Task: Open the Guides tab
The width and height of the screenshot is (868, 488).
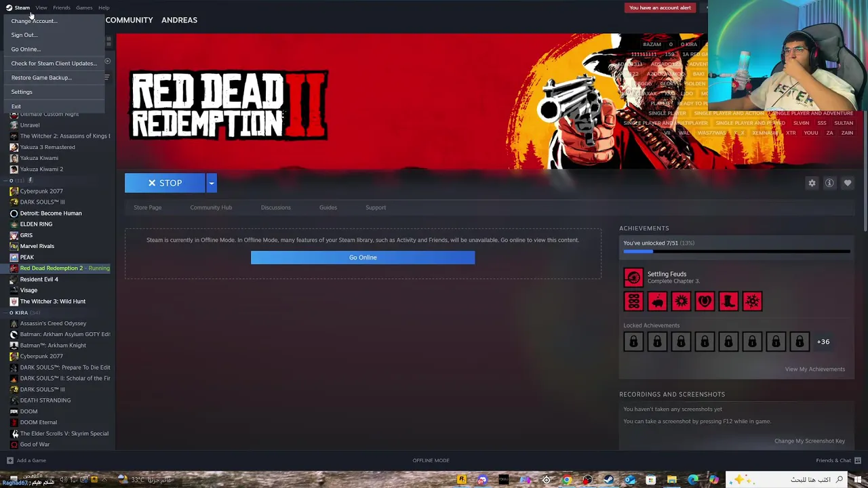Action: pos(328,207)
